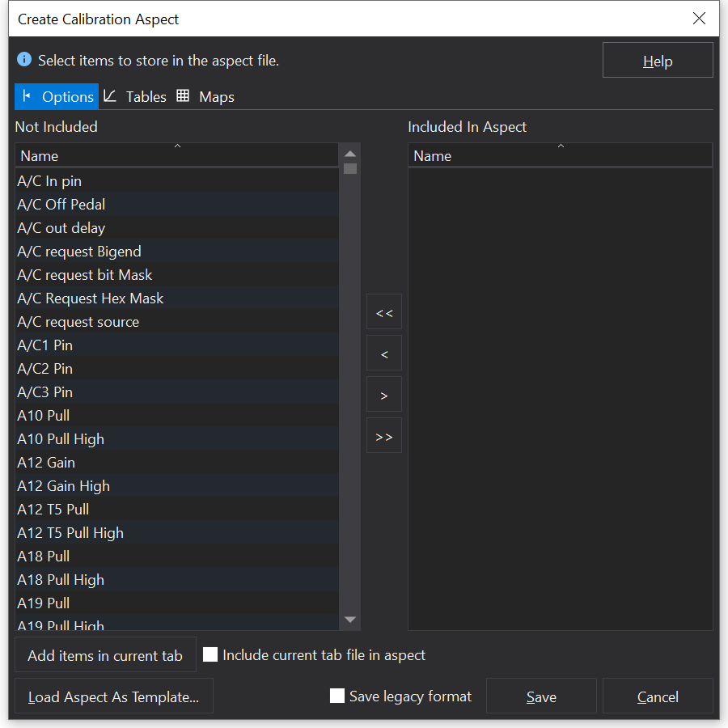Viewport: 728px width, 728px height.
Task: Click the move selected right > button
Action: (x=383, y=395)
